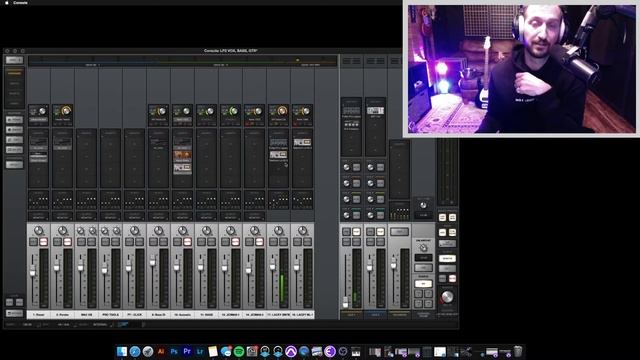Open the Settings button at sidebar bottom
The image size is (640, 360).
tap(14, 313)
